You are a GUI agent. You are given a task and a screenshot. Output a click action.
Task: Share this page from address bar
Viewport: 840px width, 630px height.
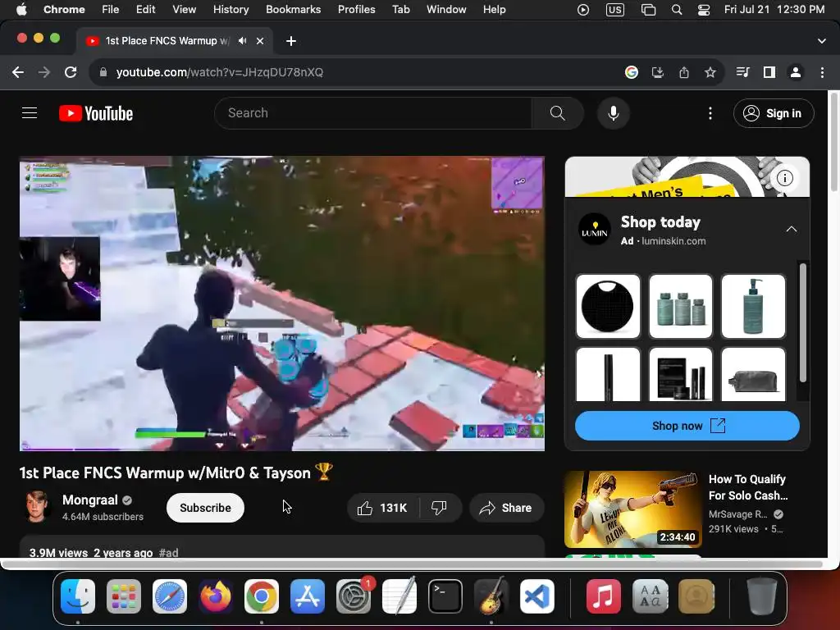click(x=684, y=72)
